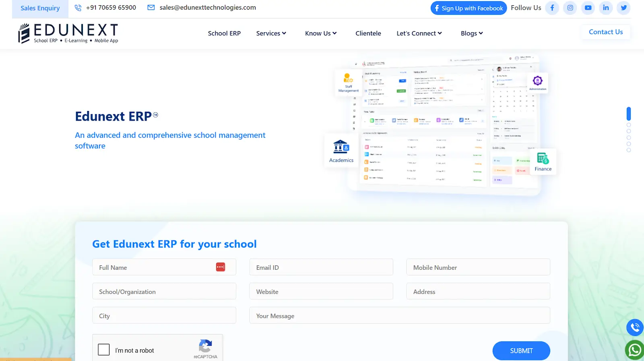Screen dimensions: 644x361
Task: Select the last slide indicator dot
Action: [x=629, y=150]
